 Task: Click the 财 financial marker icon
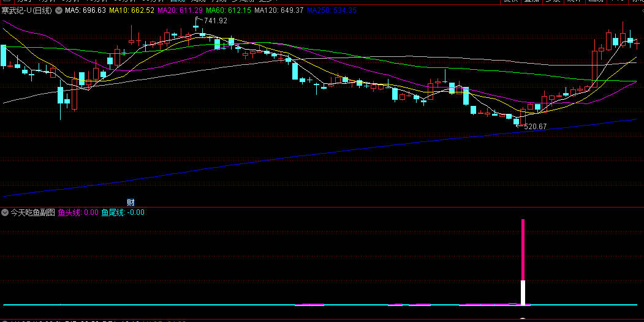tap(131, 202)
